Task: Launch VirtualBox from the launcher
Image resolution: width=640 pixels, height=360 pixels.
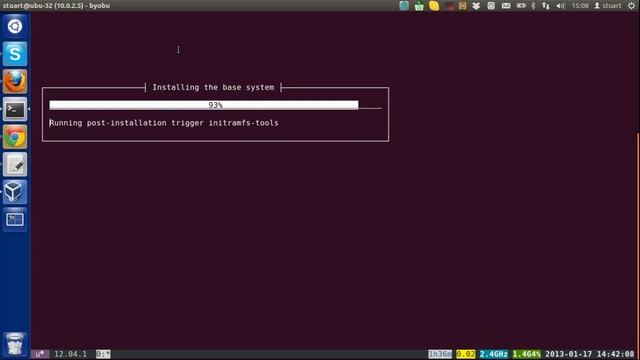Action: point(15,192)
